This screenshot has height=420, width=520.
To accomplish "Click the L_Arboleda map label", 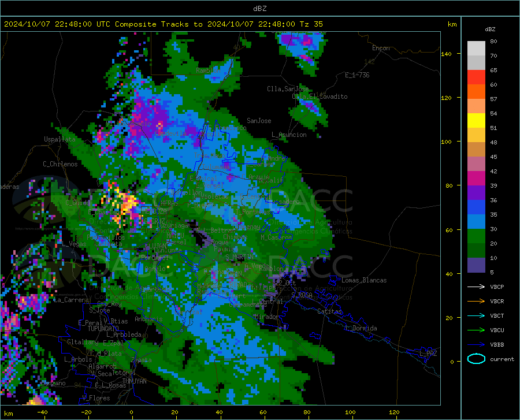I will (124, 334).
